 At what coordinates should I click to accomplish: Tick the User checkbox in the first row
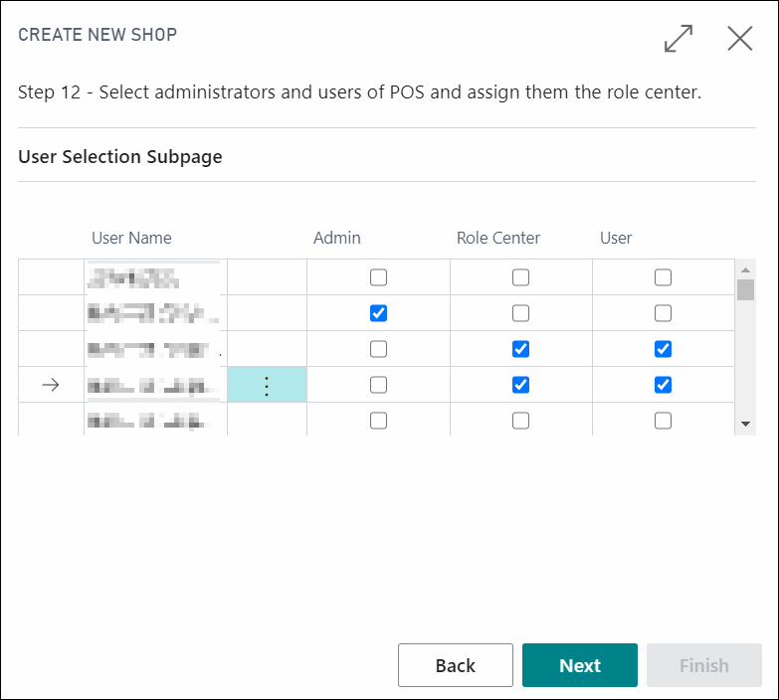[x=663, y=277]
